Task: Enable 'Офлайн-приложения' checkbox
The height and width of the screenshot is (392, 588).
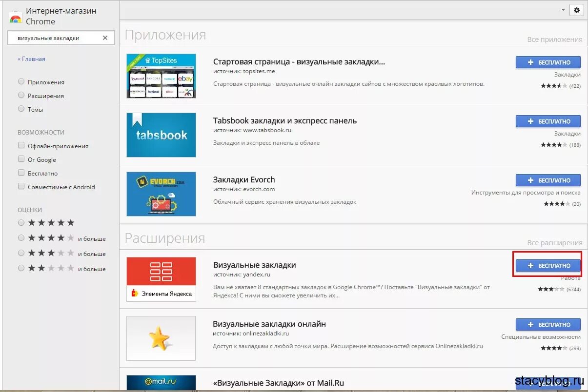Action: 21,146
